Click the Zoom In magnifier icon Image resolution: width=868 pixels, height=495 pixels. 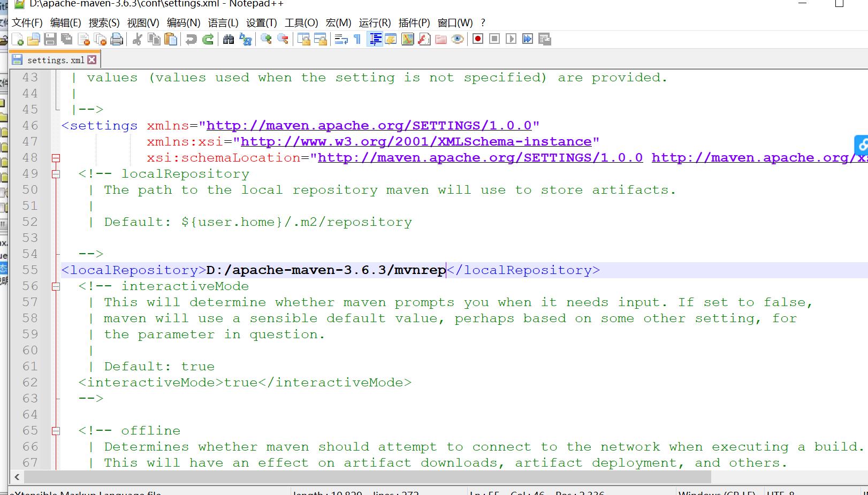(x=266, y=39)
